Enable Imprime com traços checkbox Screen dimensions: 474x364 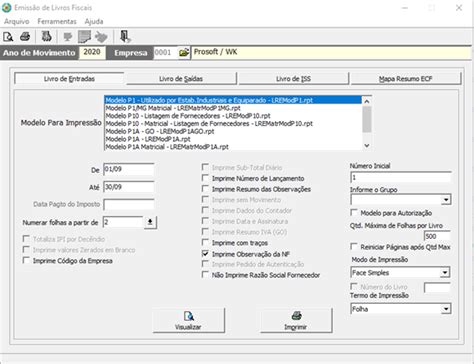tap(205, 242)
